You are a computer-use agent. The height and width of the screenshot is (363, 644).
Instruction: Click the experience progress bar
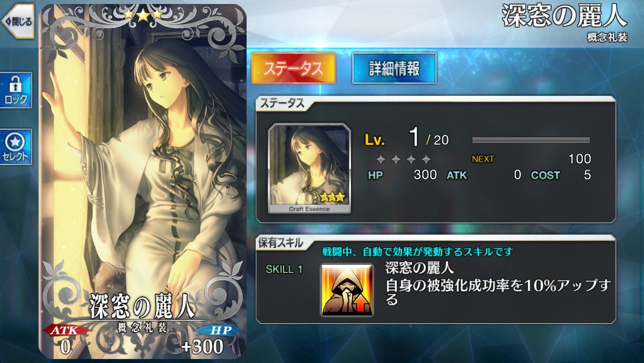[x=531, y=140]
